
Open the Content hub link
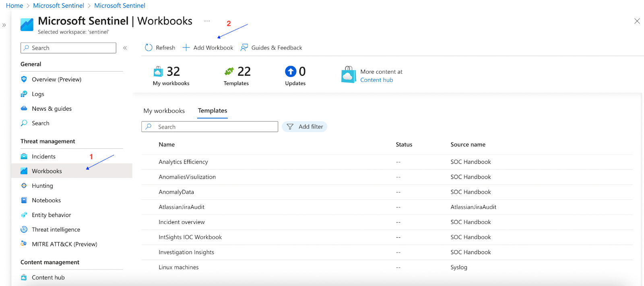pyautogui.click(x=376, y=80)
